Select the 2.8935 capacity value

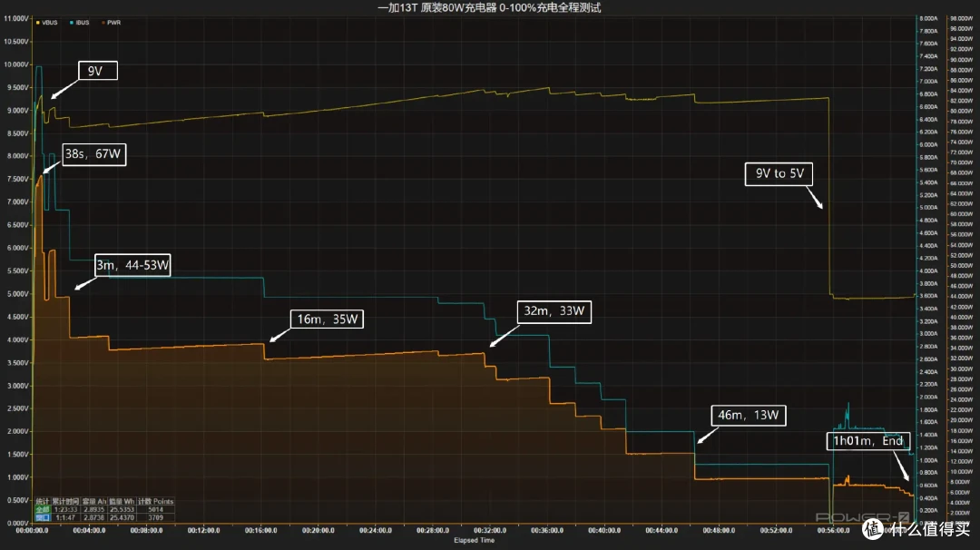coord(93,509)
